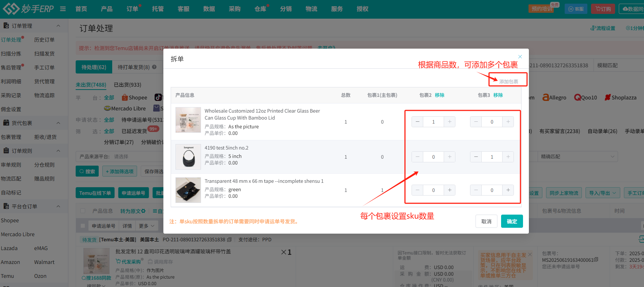
Task: Filter by Qoo10 platform
Action: [x=586, y=98]
